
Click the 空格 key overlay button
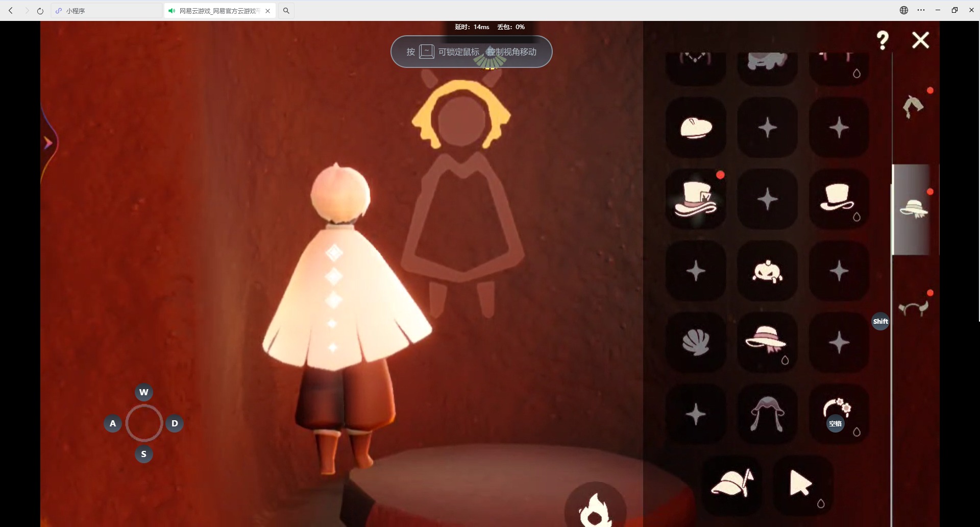836,423
